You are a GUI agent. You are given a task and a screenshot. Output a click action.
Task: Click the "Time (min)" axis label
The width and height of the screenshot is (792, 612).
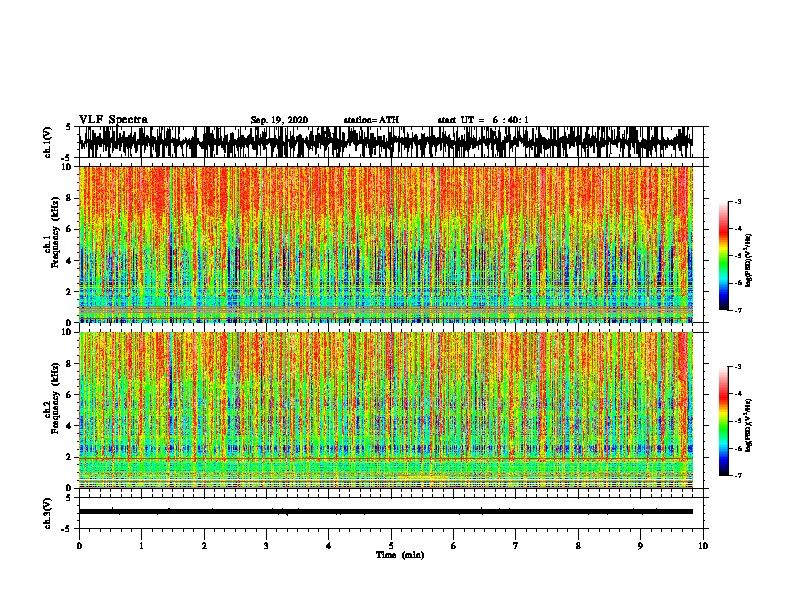400,555
